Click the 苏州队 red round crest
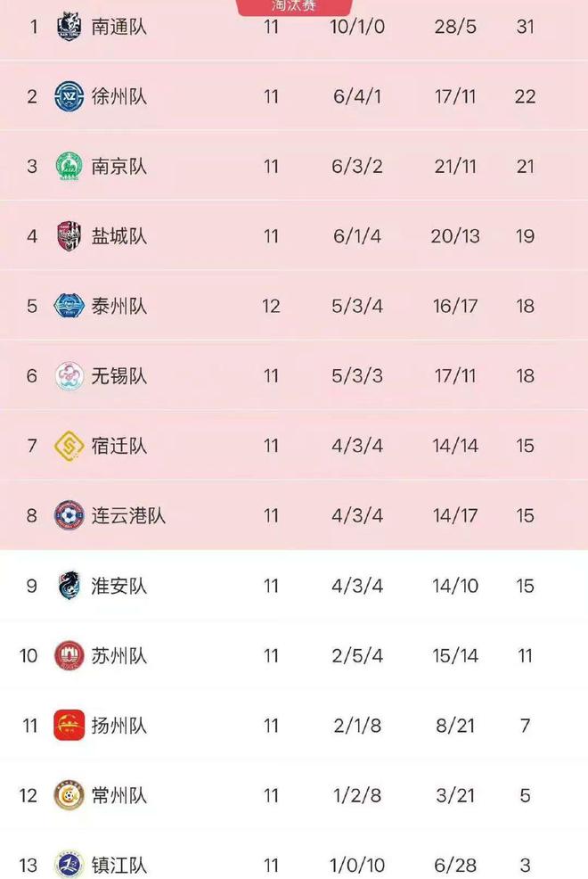The width and height of the screenshot is (588, 879). pos(69,656)
